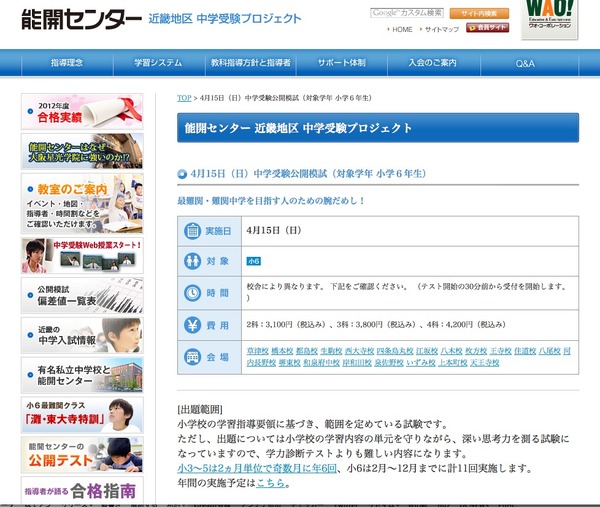Click the clock icon beside 時間
The image size is (600, 507).
click(193, 293)
